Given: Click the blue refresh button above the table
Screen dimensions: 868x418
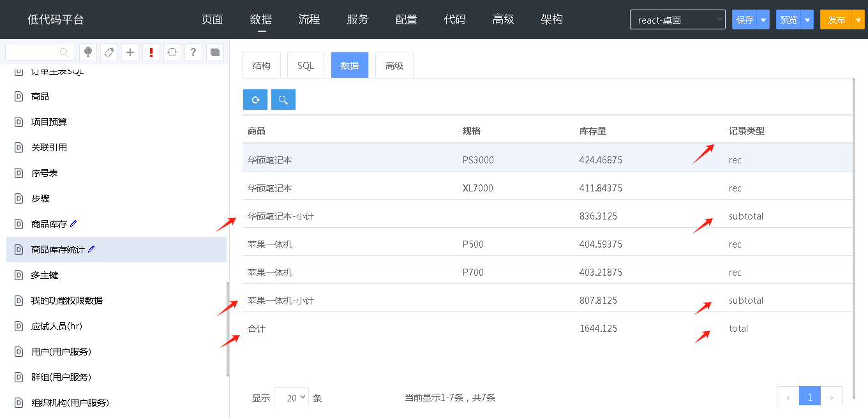Looking at the screenshot, I should pyautogui.click(x=255, y=100).
